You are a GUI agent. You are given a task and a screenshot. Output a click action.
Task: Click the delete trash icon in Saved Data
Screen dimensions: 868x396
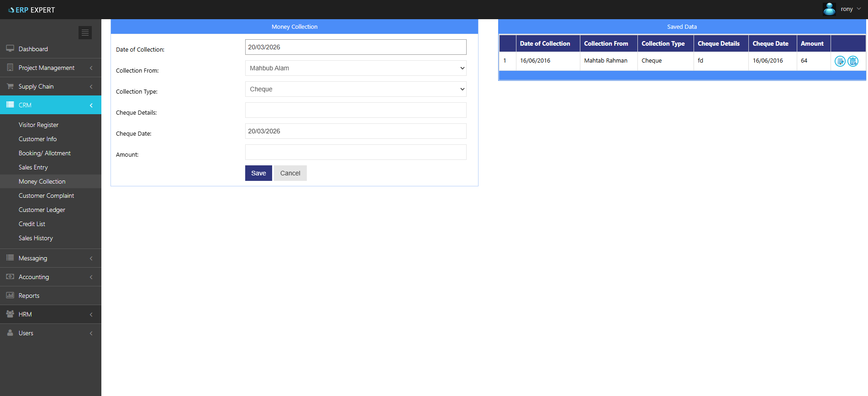tap(852, 61)
